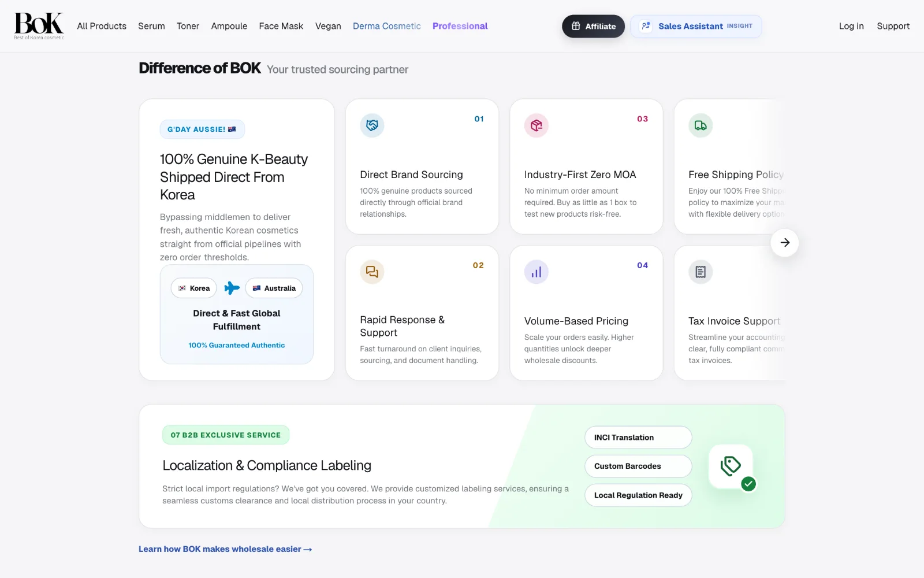
Task: Click the G'DAY AUSSIE! badge
Action: 202,129
